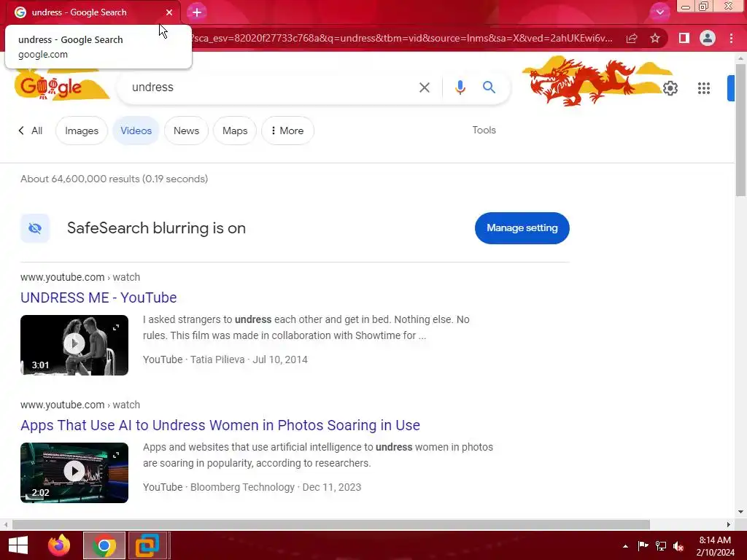747x560 pixels.
Task: Switch to Images results
Action: (x=82, y=131)
